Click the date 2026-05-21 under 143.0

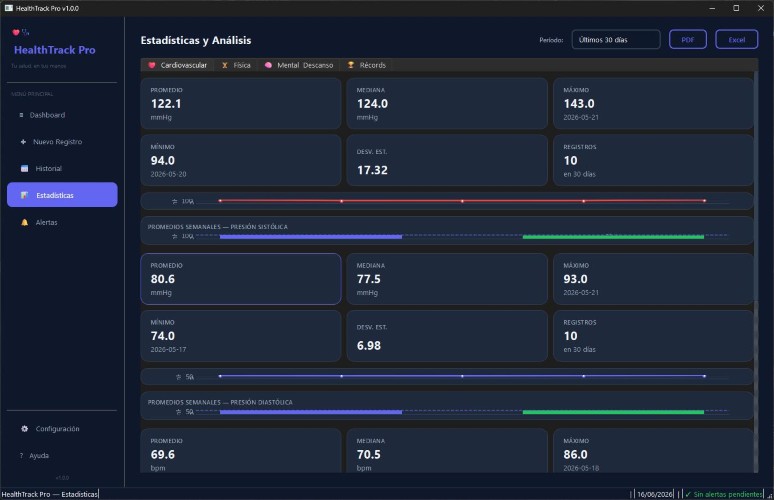click(581, 117)
